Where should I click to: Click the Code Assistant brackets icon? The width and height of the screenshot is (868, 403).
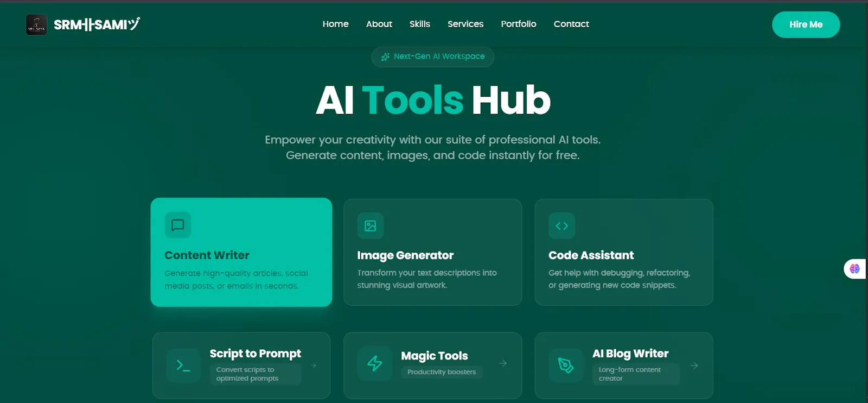561,226
